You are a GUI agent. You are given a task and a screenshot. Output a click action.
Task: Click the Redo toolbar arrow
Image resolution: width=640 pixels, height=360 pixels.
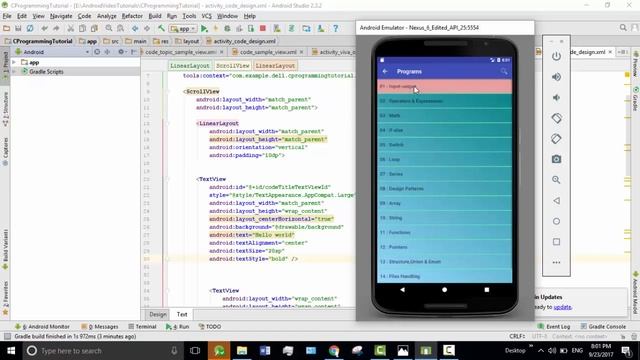tap(56, 29)
